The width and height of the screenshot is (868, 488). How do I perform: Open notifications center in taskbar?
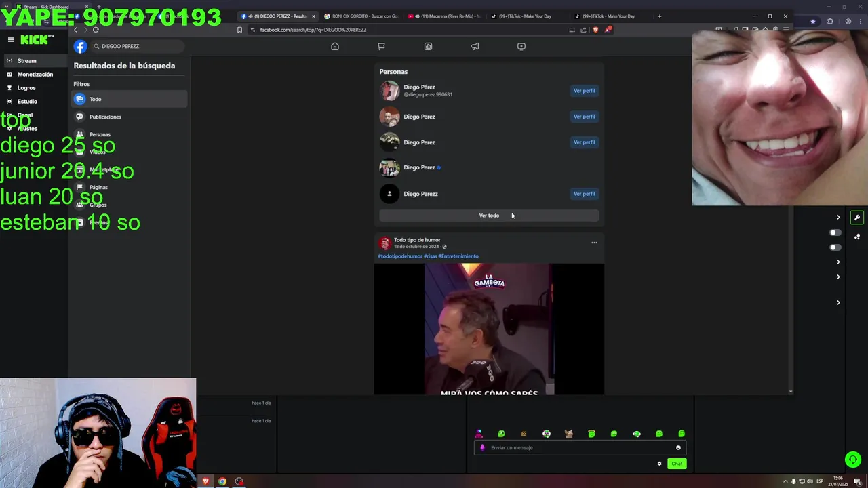[x=857, y=481]
